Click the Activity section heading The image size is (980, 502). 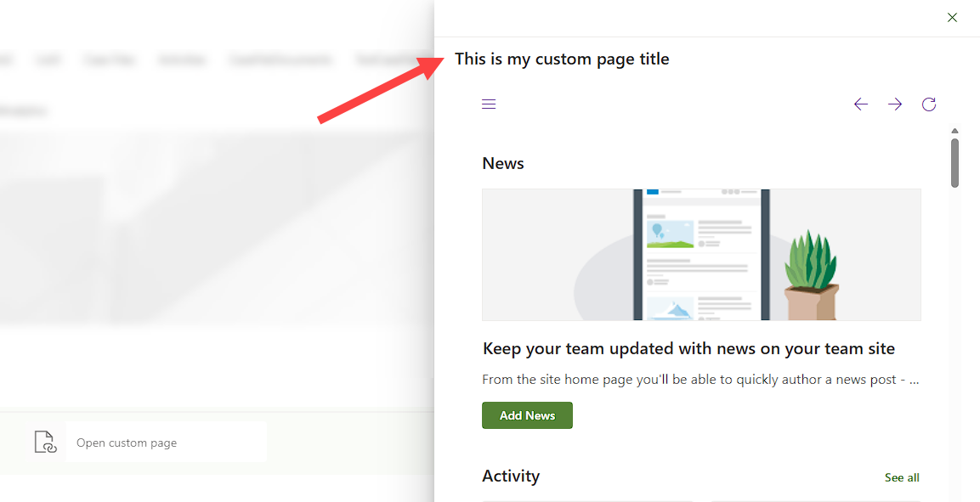pyautogui.click(x=511, y=476)
